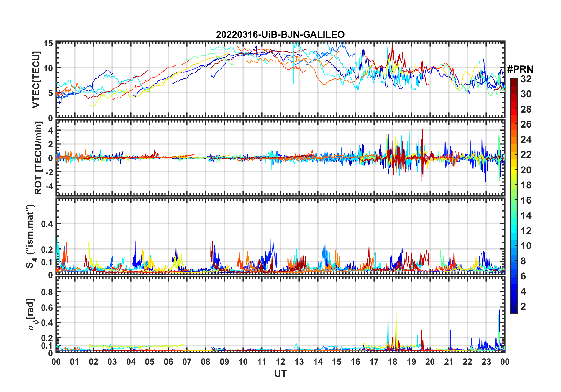
Task: Click colorbar tick label 18
Action: pos(526,185)
